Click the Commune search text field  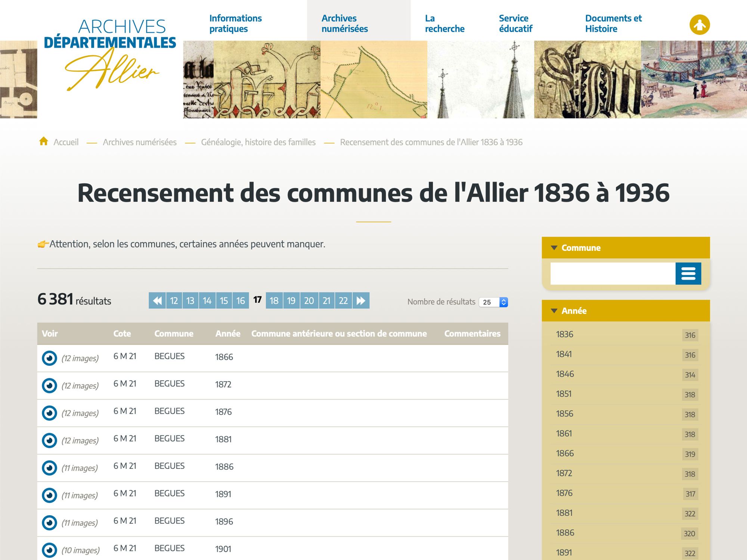click(613, 274)
